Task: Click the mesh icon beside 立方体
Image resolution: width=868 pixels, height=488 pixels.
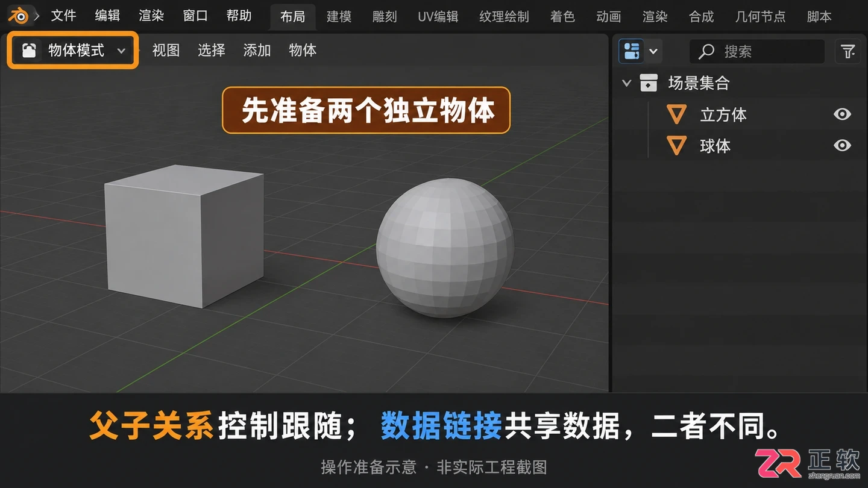Action: pyautogui.click(x=676, y=114)
